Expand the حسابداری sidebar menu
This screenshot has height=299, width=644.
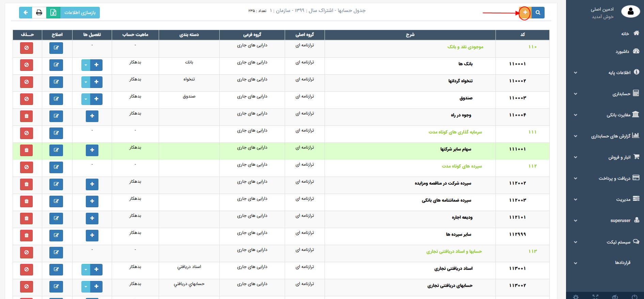tap(622, 94)
